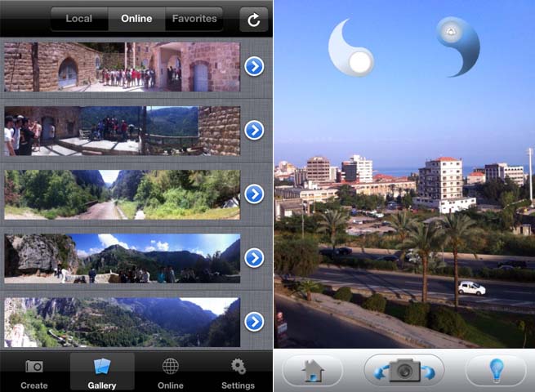
Task: Open the second panorama's blue arrow
Action: tap(254, 130)
